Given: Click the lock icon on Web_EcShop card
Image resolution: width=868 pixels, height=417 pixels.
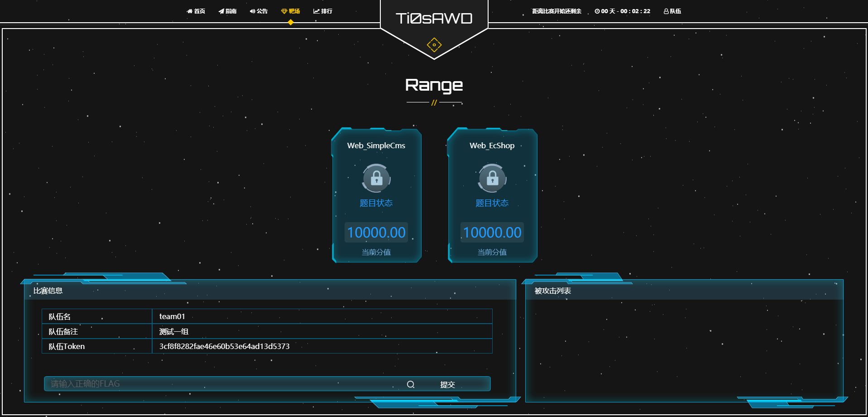Looking at the screenshot, I should click(492, 179).
